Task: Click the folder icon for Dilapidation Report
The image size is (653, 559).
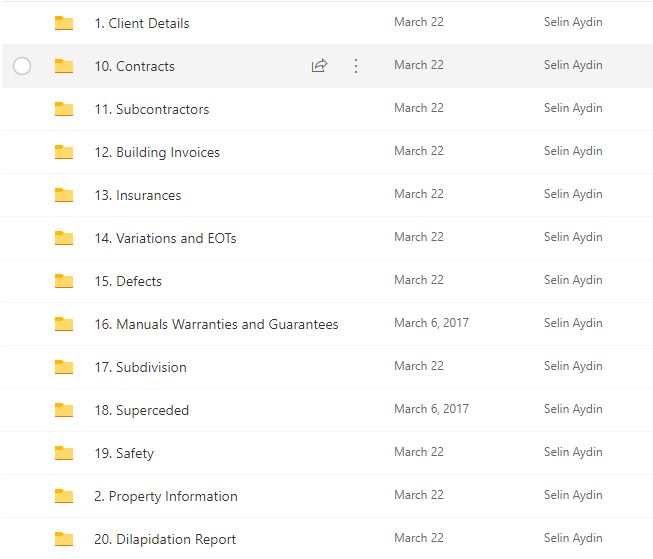Action: pos(64,539)
